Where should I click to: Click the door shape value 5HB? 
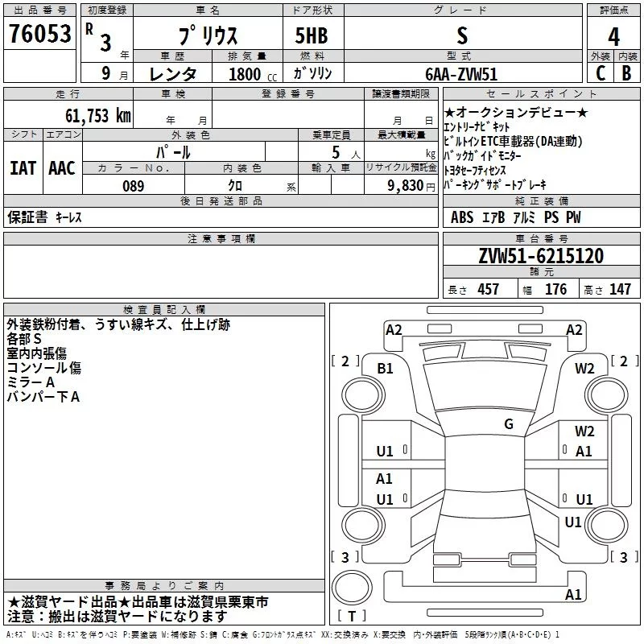pos(312,35)
